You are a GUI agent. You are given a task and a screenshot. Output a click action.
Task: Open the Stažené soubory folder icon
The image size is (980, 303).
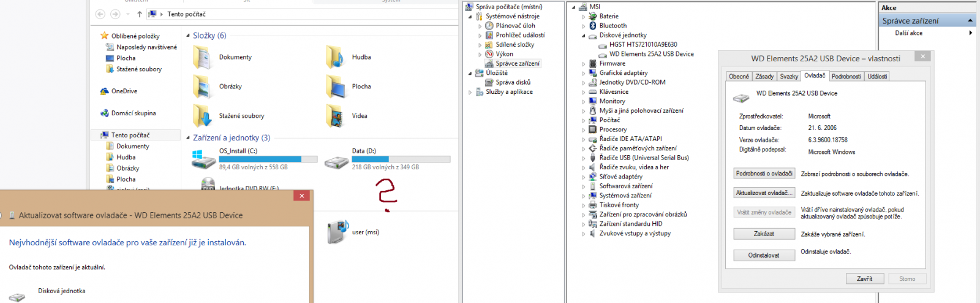[x=202, y=116]
